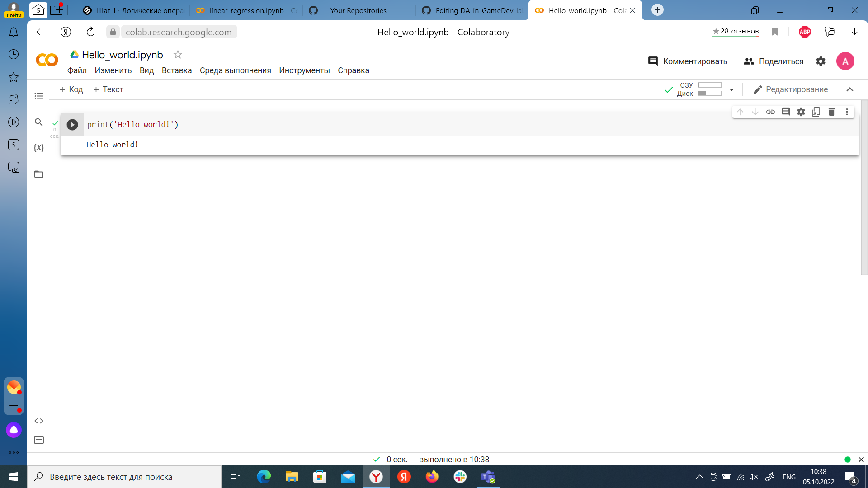Star the Hello_world.ipynb notebook
This screenshot has height=488, width=868.
point(178,55)
